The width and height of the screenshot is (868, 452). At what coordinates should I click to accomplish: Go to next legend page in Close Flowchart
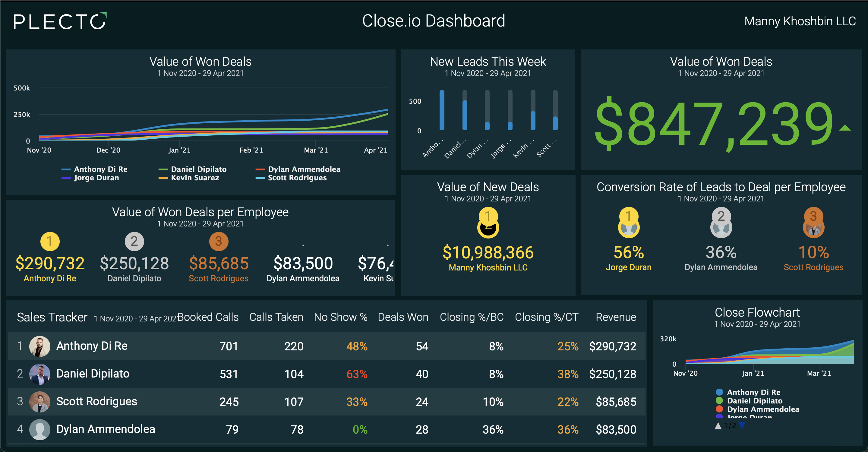point(742,426)
